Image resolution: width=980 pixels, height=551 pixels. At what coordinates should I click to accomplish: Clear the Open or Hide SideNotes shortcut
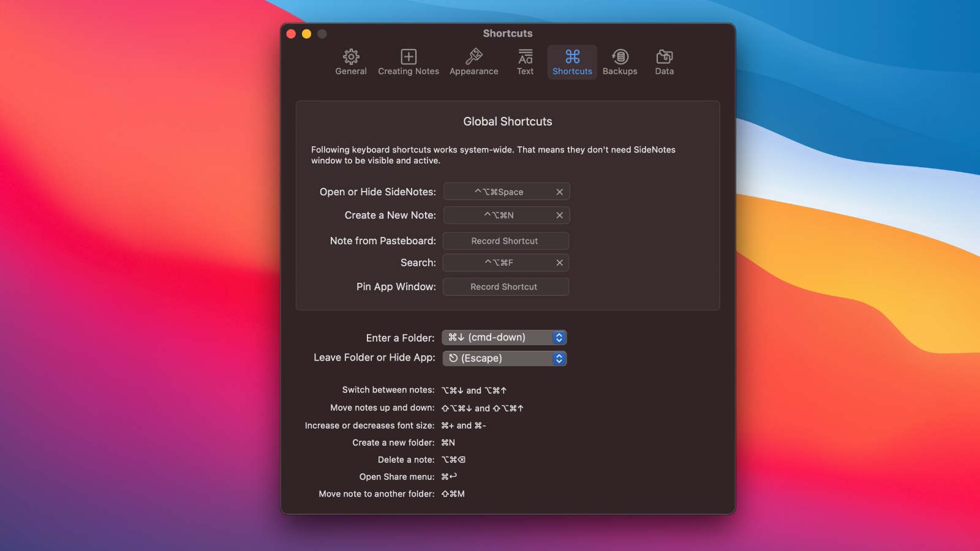tap(559, 192)
